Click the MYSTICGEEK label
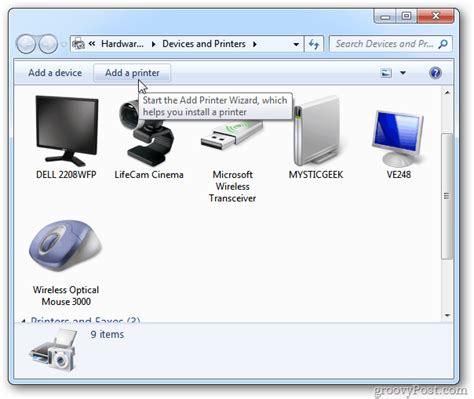The height and width of the screenshot is (399, 474). (316, 175)
